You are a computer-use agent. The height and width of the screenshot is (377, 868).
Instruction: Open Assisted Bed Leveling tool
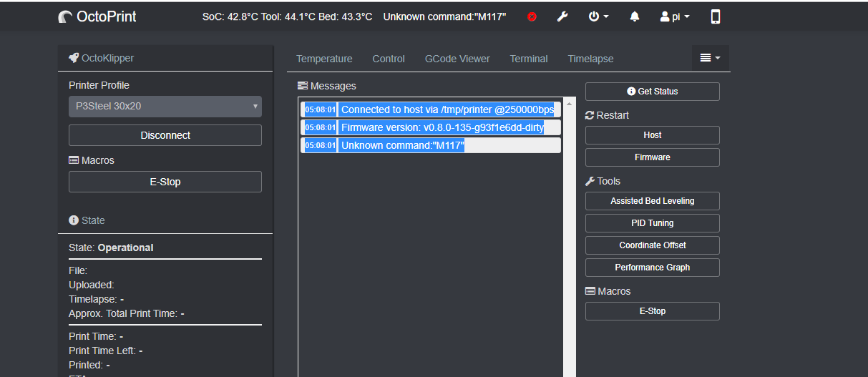[x=653, y=201]
